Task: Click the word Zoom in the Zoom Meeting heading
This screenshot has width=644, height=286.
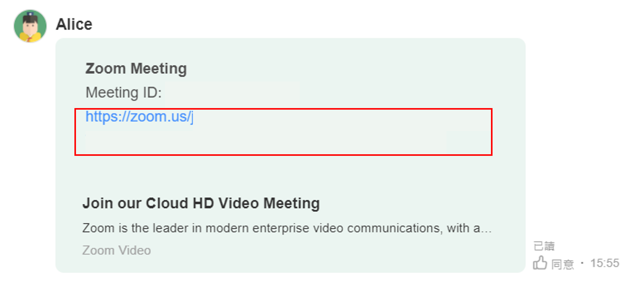Action: click(x=105, y=69)
